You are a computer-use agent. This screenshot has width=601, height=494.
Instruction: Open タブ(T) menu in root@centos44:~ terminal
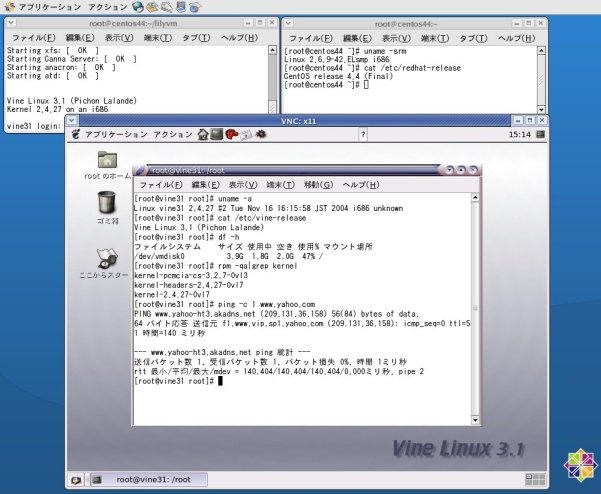tap(473, 38)
